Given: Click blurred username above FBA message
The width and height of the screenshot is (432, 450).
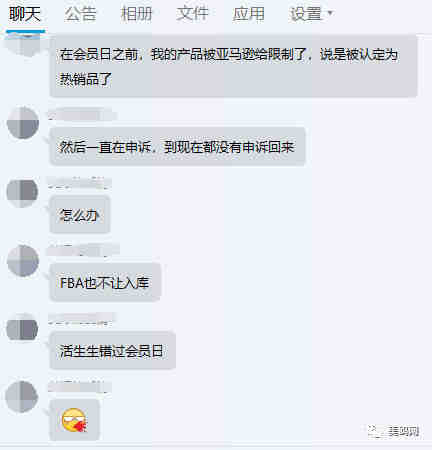Looking at the screenshot, I should point(83,251).
